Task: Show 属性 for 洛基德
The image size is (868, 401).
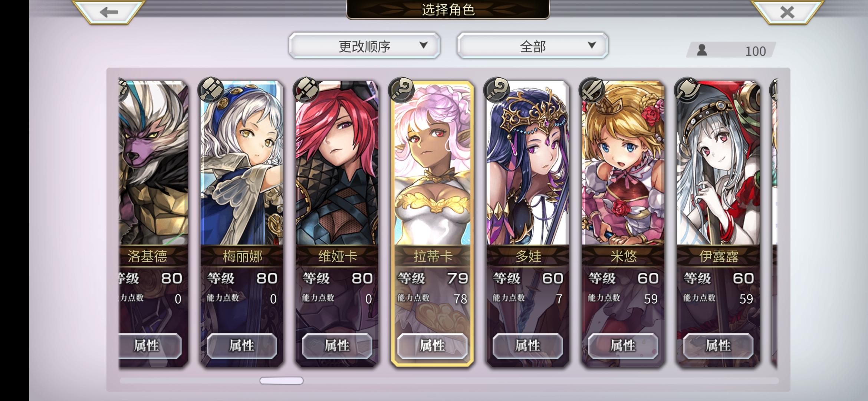Action: pos(150,346)
